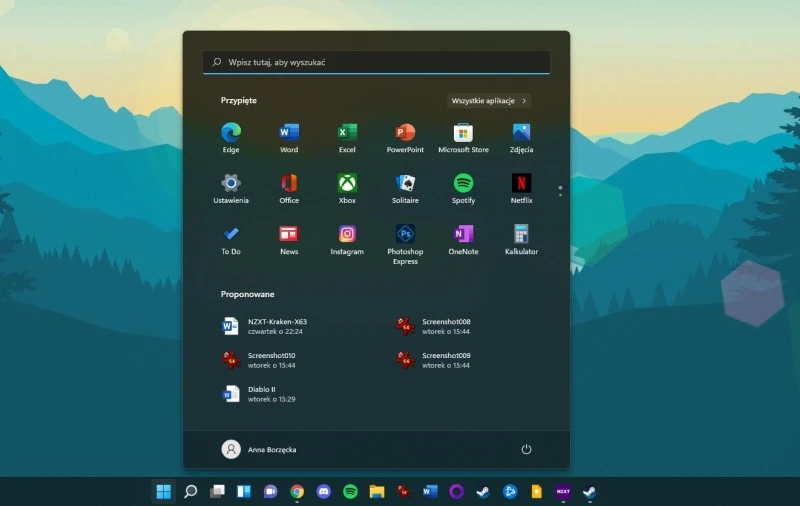
Task: Open Battle.net from the taskbar
Action: coord(510,491)
